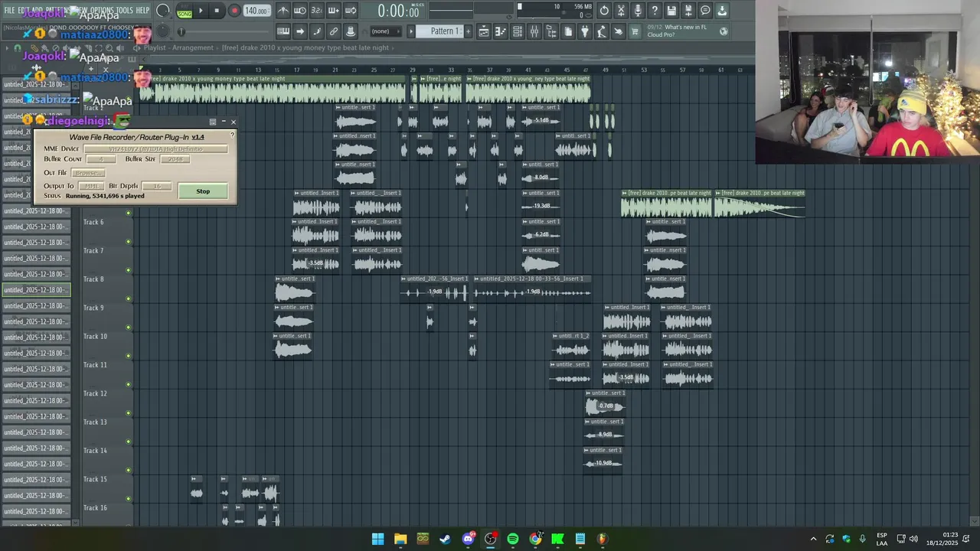Click Output To MME field
The image size is (980, 551).
[90, 186]
